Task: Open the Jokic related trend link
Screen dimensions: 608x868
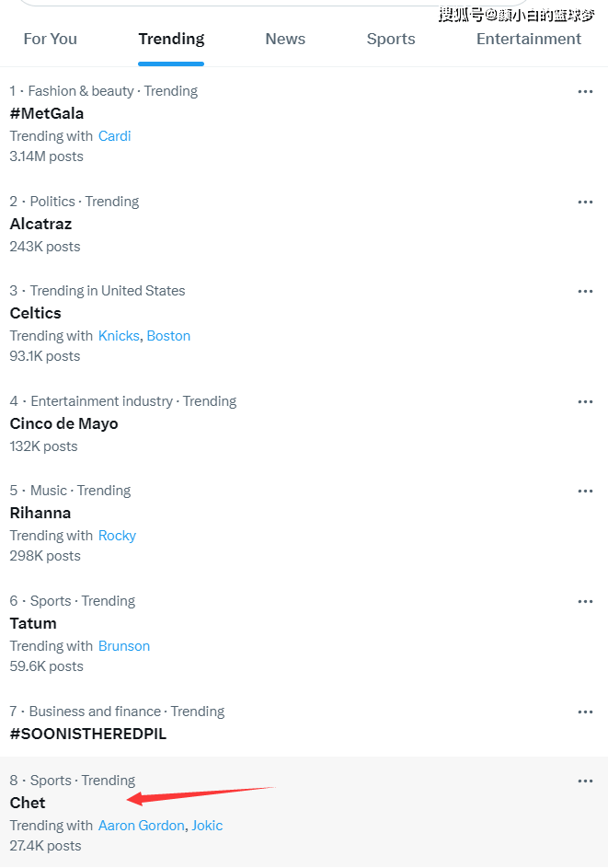Action: click(x=208, y=826)
